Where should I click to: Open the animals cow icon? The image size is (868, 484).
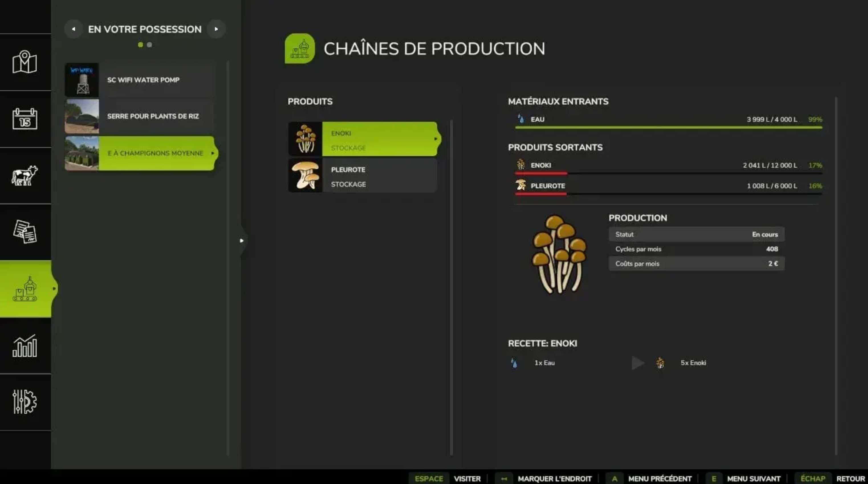tap(25, 175)
